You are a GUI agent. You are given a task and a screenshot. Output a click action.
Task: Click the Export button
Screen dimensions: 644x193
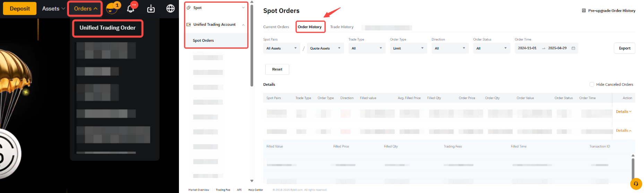[x=624, y=48]
